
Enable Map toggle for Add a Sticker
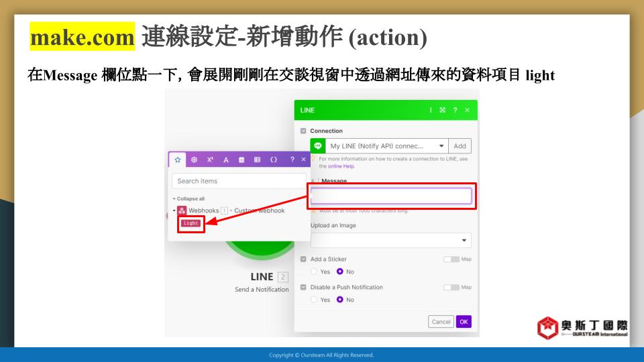point(451,259)
